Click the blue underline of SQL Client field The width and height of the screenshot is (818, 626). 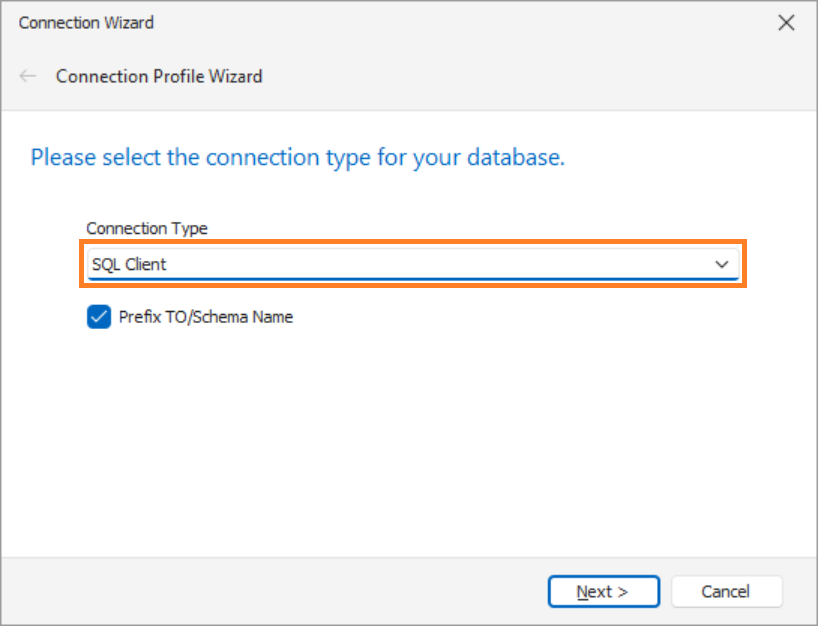(x=413, y=279)
